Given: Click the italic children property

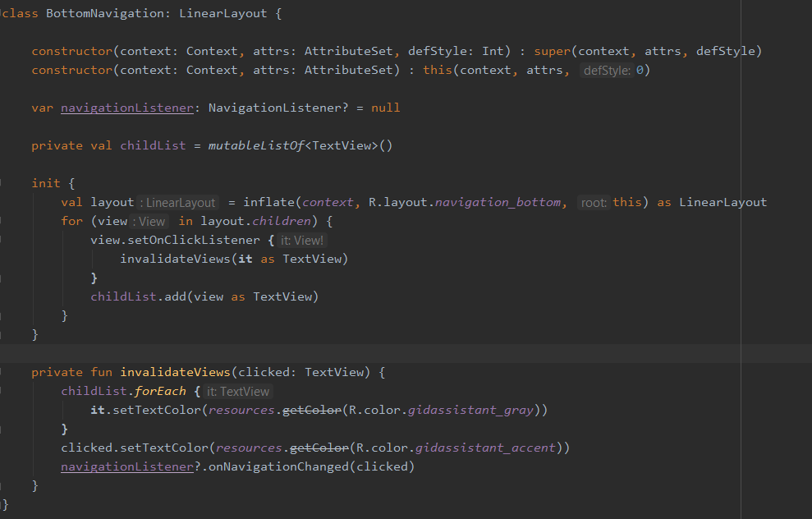Looking at the screenshot, I should point(282,221).
